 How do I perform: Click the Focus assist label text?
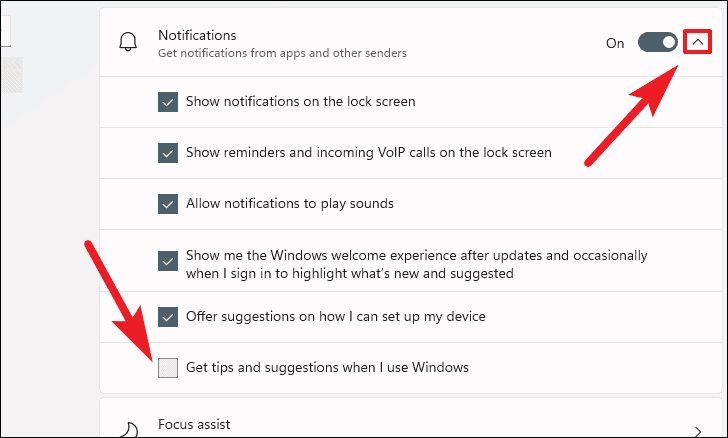coord(194,424)
